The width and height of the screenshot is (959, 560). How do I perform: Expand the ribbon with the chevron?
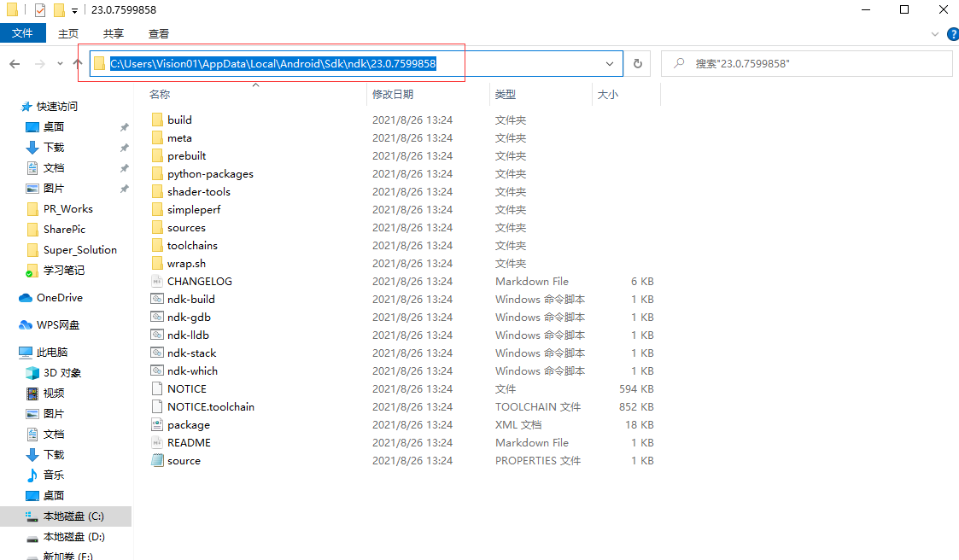point(934,34)
